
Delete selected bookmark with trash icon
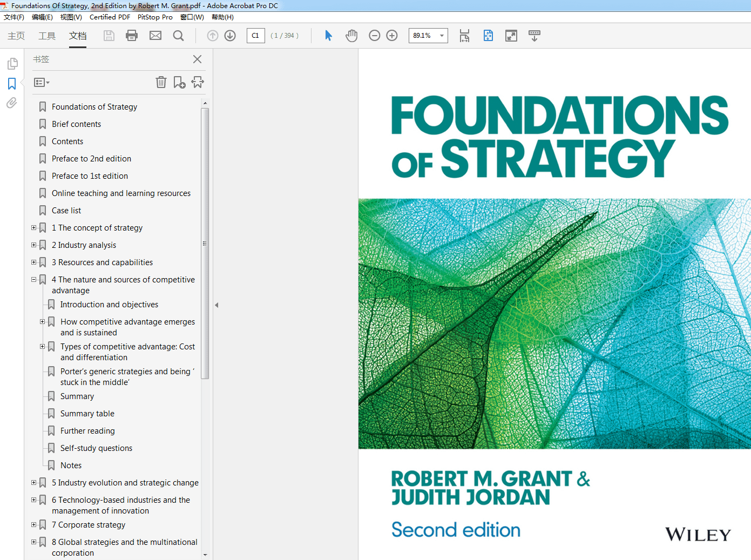click(x=161, y=82)
